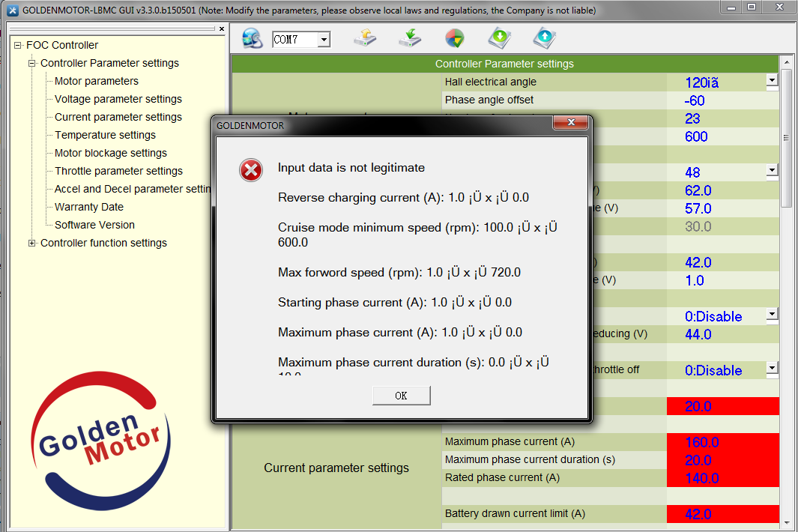798x532 pixels.
Task: Click the parameter table vertical scrollbar down arrow
Action: (x=785, y=522)
